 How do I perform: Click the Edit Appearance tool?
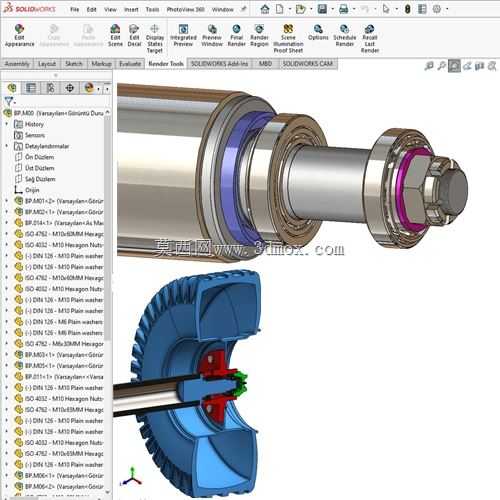pos(20,35)
